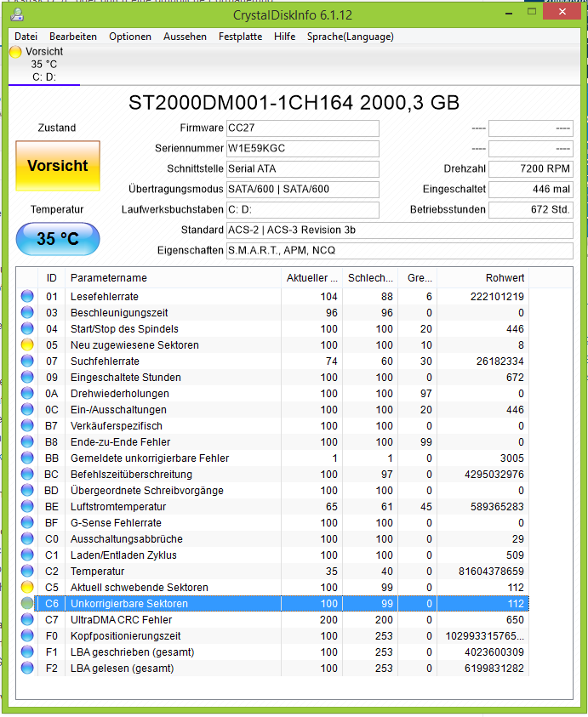
Task: Click the Laufwerksbuchstaben field
Action: pos(302,209)
